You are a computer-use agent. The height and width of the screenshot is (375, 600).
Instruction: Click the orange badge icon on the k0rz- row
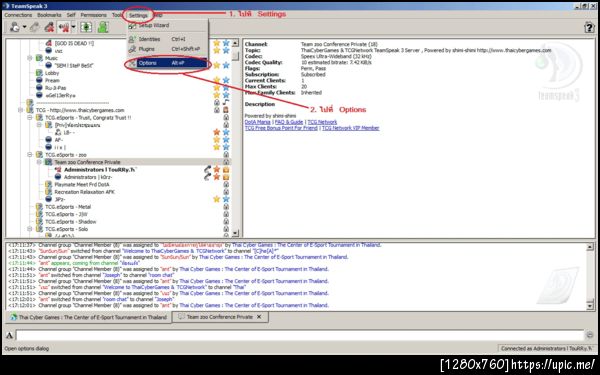(226, 177)
